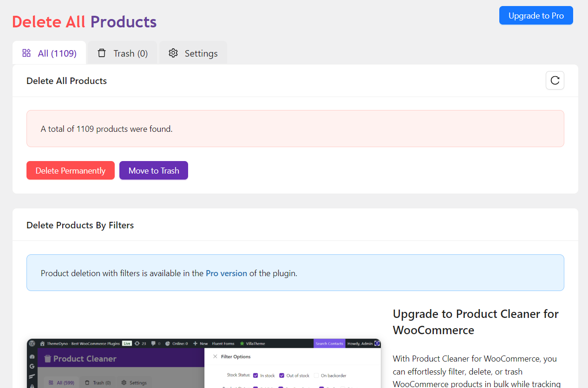The width and height of the screenshot is (588, 388).
Task: Click Delete Permanently button
Action: tap(71, 170)
